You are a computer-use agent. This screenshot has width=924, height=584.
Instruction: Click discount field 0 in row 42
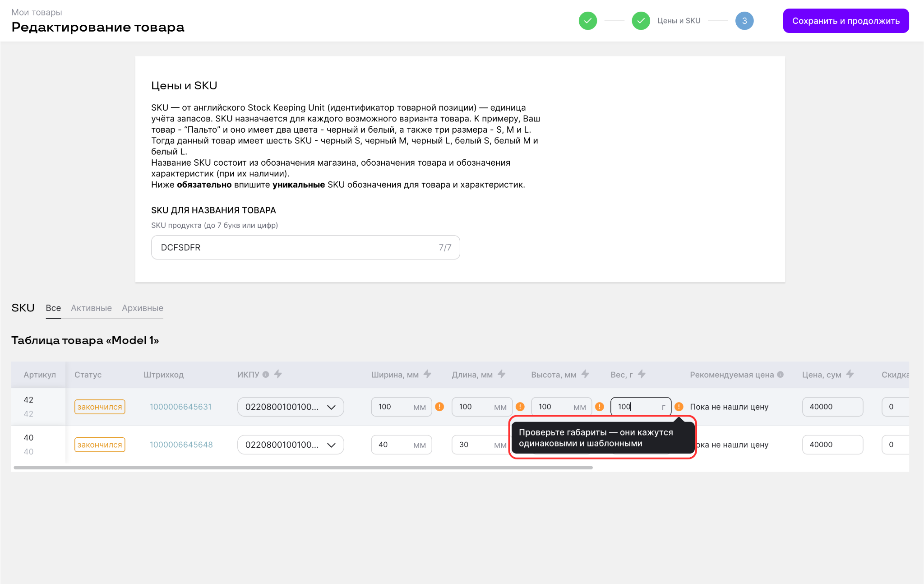click(x=896, y=407)
